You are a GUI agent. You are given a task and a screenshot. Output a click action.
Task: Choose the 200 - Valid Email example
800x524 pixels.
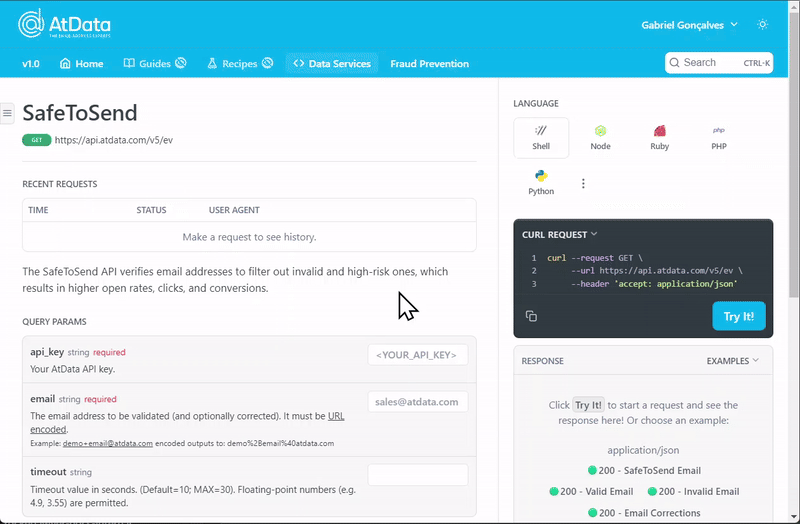pyautogui.click(x=591, y=491)
